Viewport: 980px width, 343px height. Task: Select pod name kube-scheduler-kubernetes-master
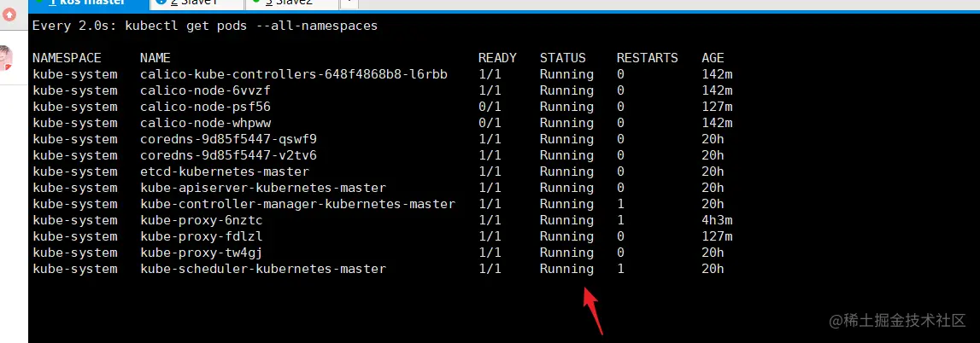262,269
